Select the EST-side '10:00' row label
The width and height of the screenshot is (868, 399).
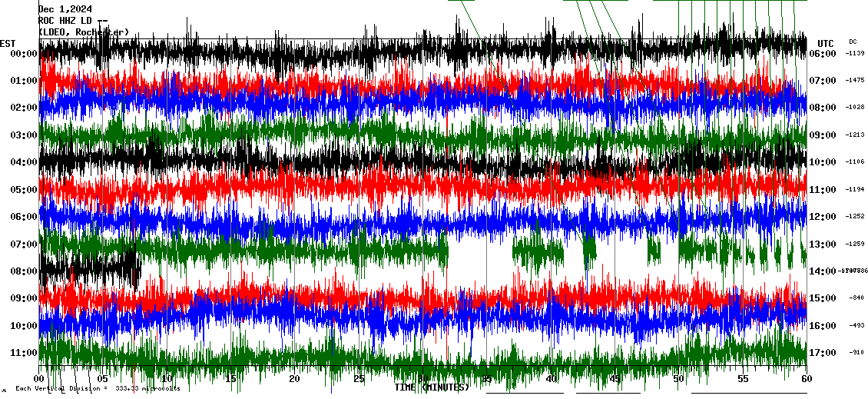pyautogui.click(x=23, y=326)
